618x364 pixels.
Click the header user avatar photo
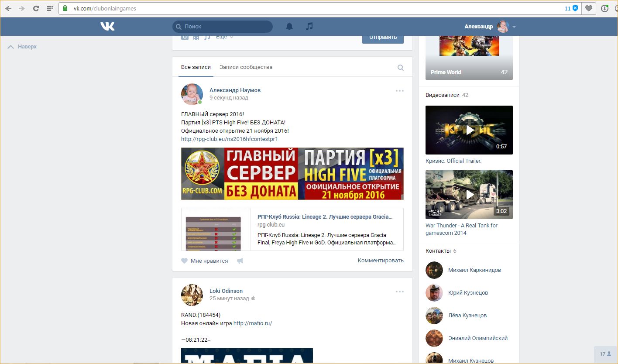503,27
